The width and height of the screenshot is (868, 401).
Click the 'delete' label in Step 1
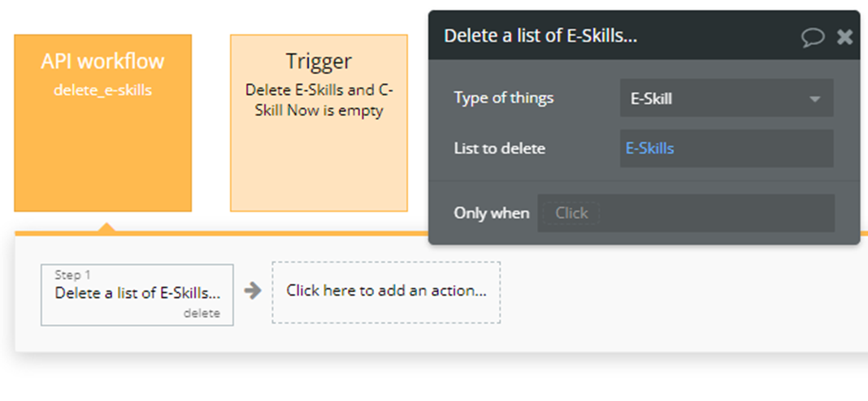click(201, 313)
